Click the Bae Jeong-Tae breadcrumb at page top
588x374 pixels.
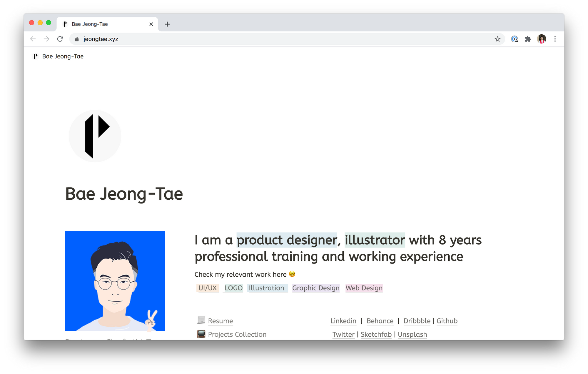[x=58, y=56]
